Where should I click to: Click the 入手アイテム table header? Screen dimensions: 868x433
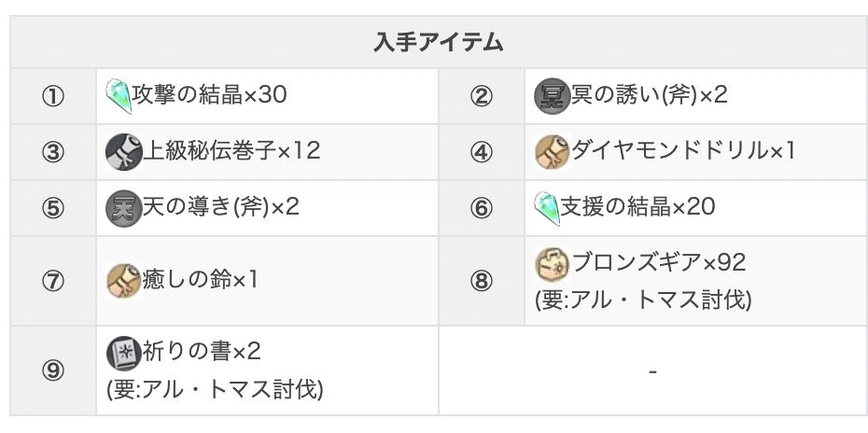point(439,42)
